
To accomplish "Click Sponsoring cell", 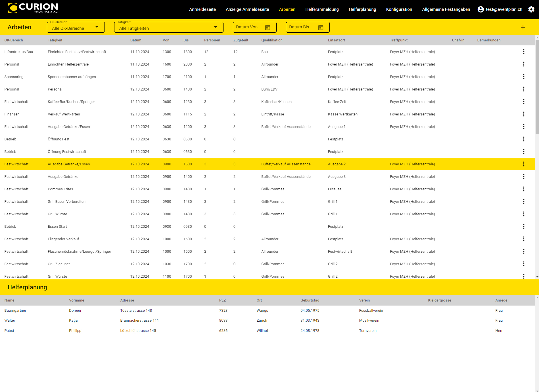I will pyautogui.click(x=14, y=77).
